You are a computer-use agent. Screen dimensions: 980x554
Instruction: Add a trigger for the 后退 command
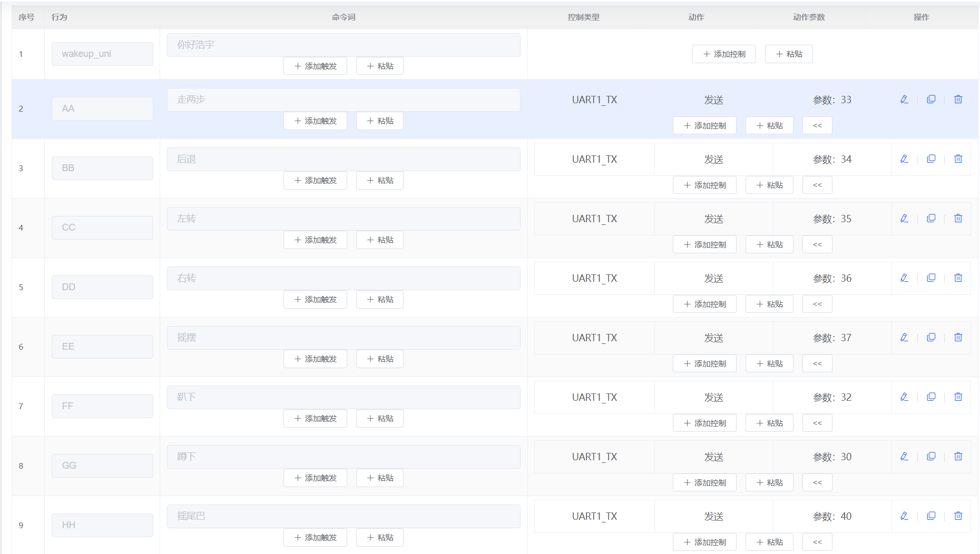pyautogui.click(x=315, y=181)
